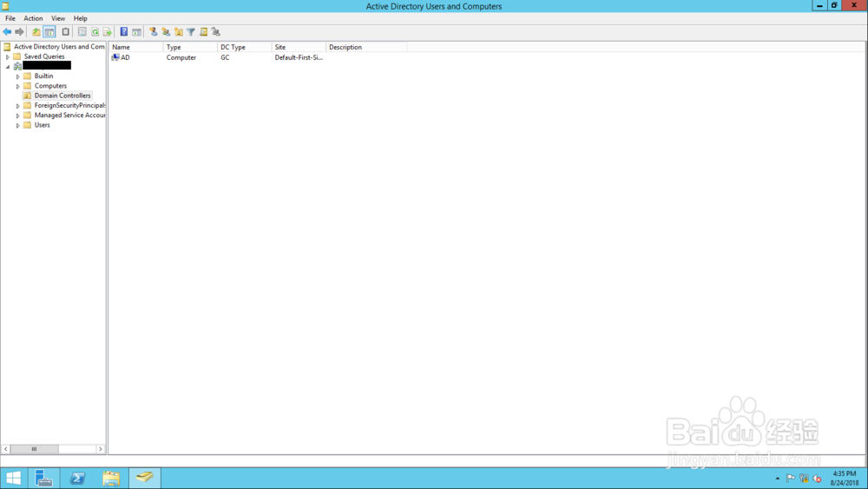Click the Action Center flag tray icon
The height and width of the screenshot is (489, 868).
(x=791, y=479)
